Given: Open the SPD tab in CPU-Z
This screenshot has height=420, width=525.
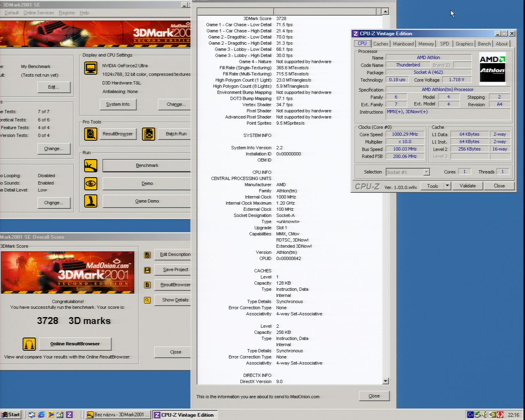Looking at the screenshot, I should [x=444, y=44].
